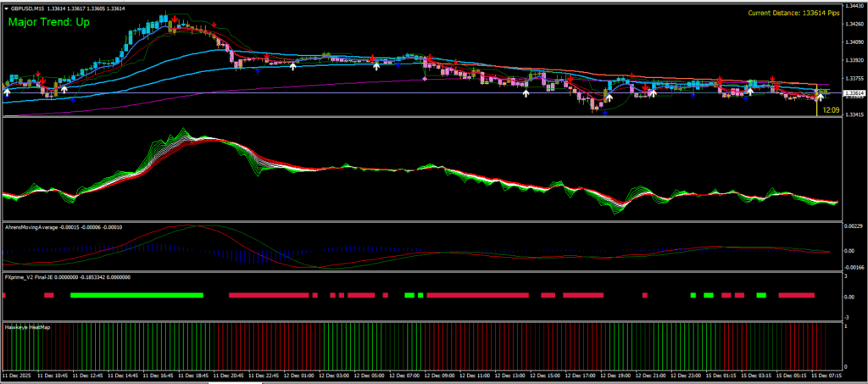Click the current price tag 1.33614 on the axis
The width and height of the screenshot is (868, 384).
854,93
